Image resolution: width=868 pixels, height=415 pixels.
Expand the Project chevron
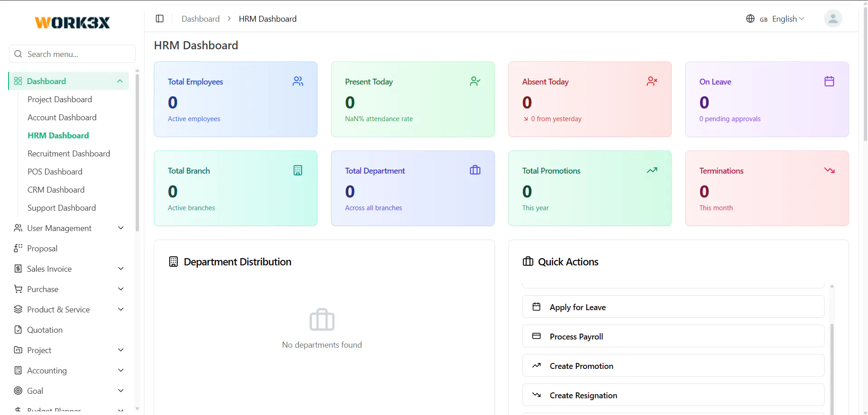(x=121, y=350)
